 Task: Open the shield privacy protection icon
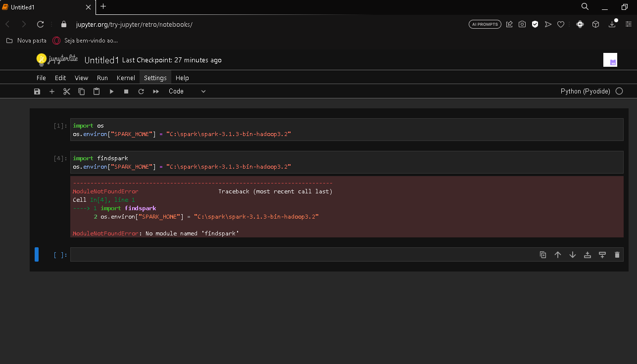(535, 24)
